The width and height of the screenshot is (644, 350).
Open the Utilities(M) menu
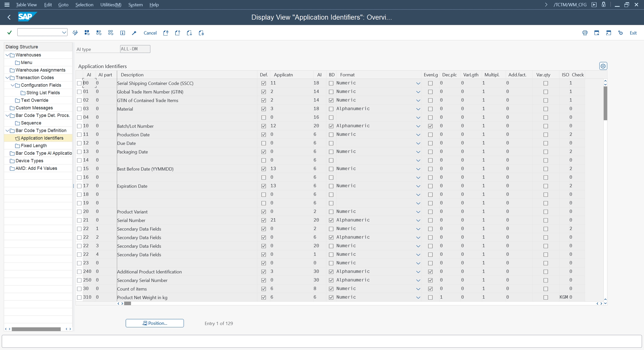pos(111,5)
